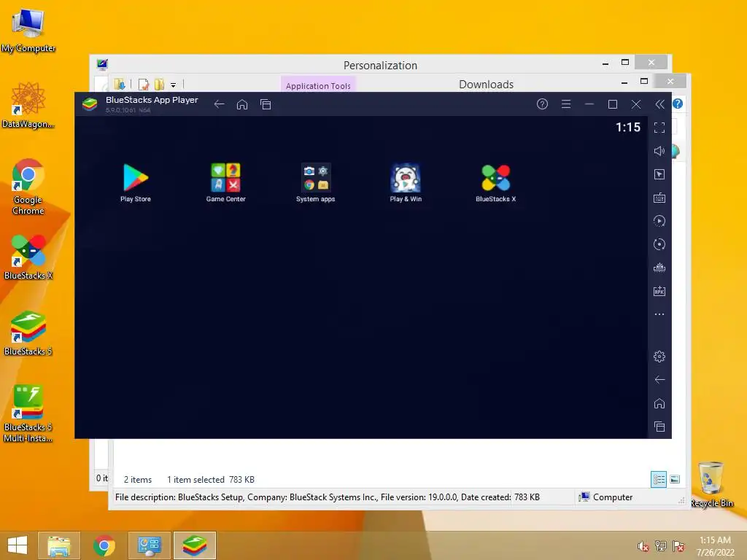Screen dimensions: 747x560
Task: Click the BlueStacks taskbar button
Action: [x=195, y=545]
